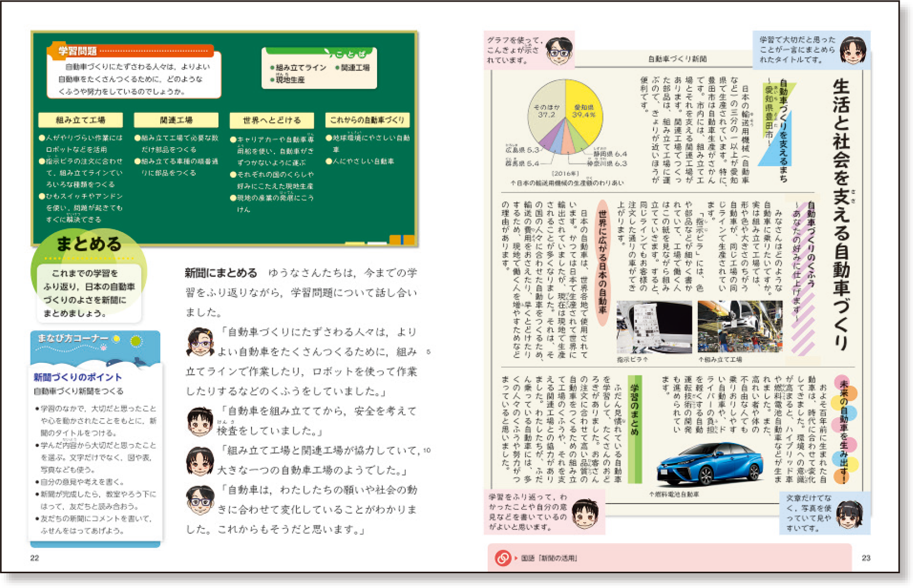Click the glasses boy face beside グラフを使って
The image size is (913, 588).
coord(559,51)
